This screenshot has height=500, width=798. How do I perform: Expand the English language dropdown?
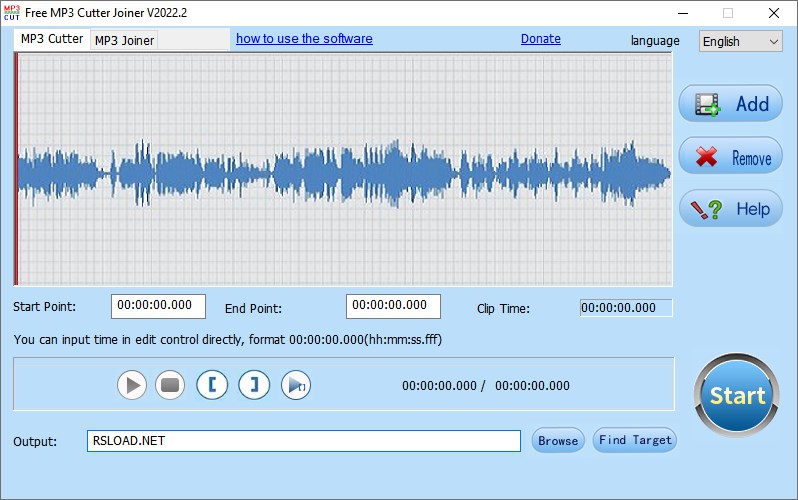740,41
